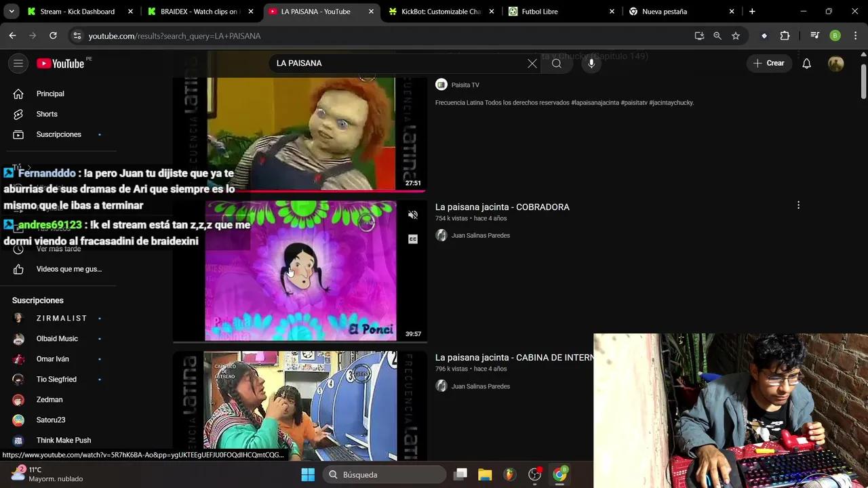The height and width of the screenshot is (488, 868).
Task: Open La paisana jacinta - COBRADORA title
Action: point(502,207)
